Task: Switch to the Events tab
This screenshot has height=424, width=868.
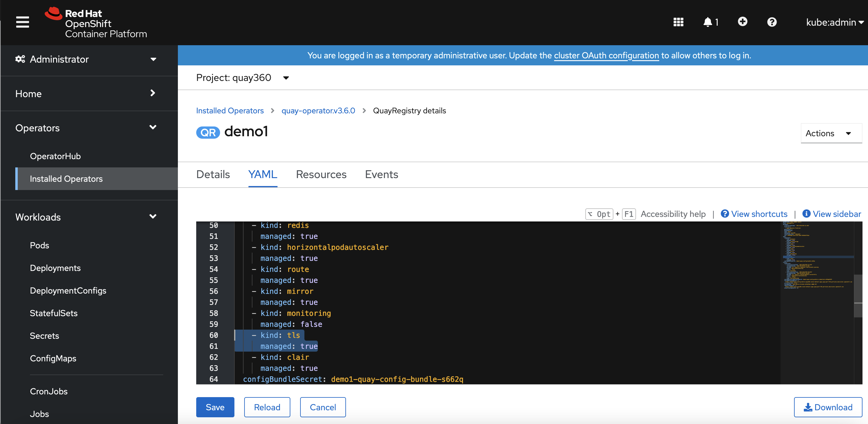Action: pos(381,174)
